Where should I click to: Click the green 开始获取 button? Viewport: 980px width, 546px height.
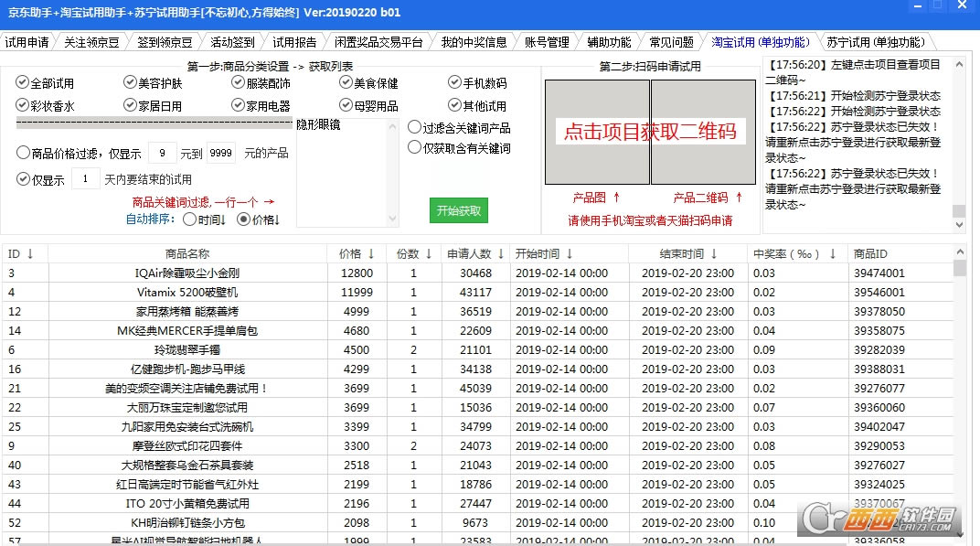[459, 210]
